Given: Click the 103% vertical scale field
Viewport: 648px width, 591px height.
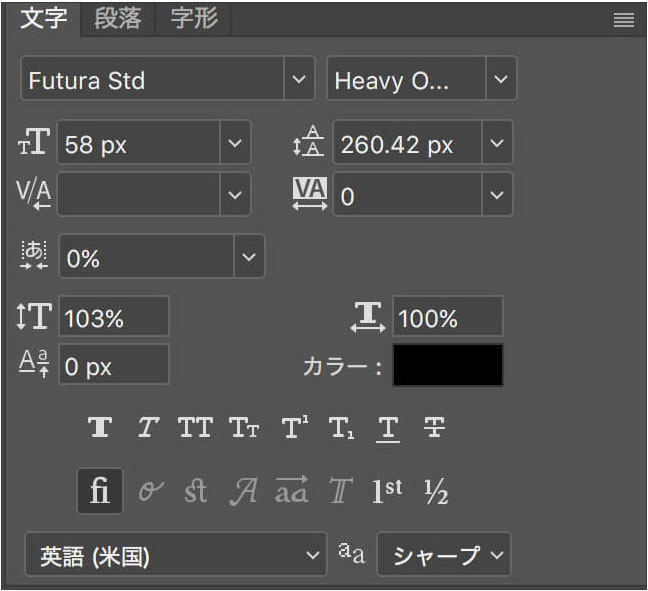Looking at the screenshot, I should 114,316.
